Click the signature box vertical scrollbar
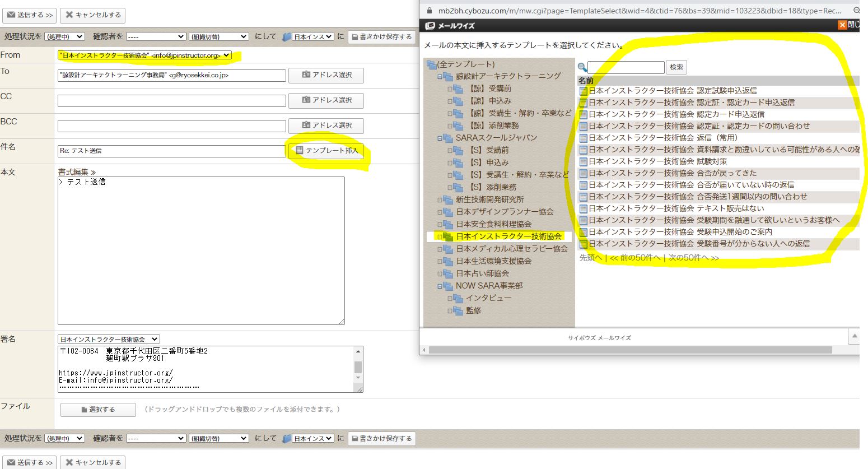 point(358,367)
